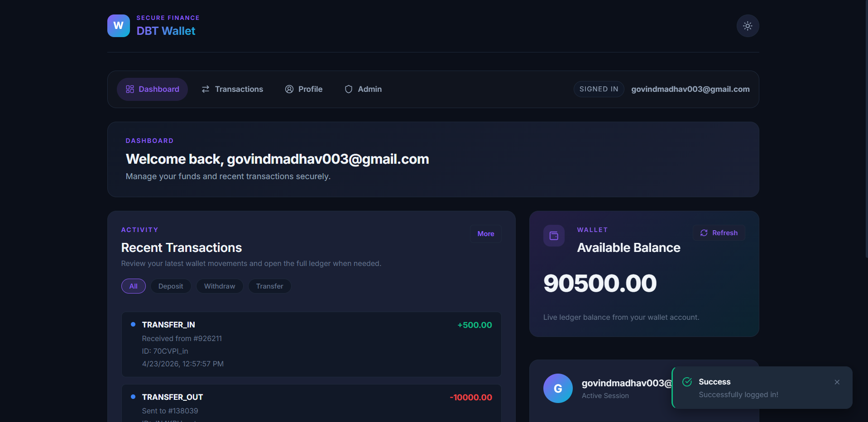
Task: Click the wallet icon beside Available Balance
Action: [x=554, y=236]
